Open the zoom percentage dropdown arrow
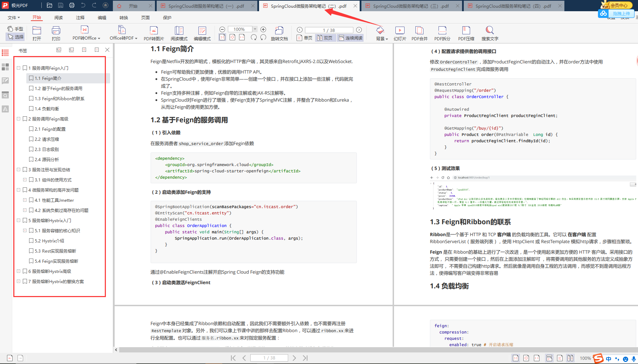 [255, 29]
